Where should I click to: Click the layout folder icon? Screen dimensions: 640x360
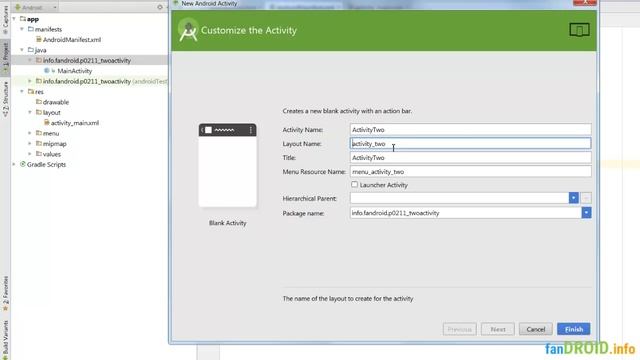coord(38,112)
